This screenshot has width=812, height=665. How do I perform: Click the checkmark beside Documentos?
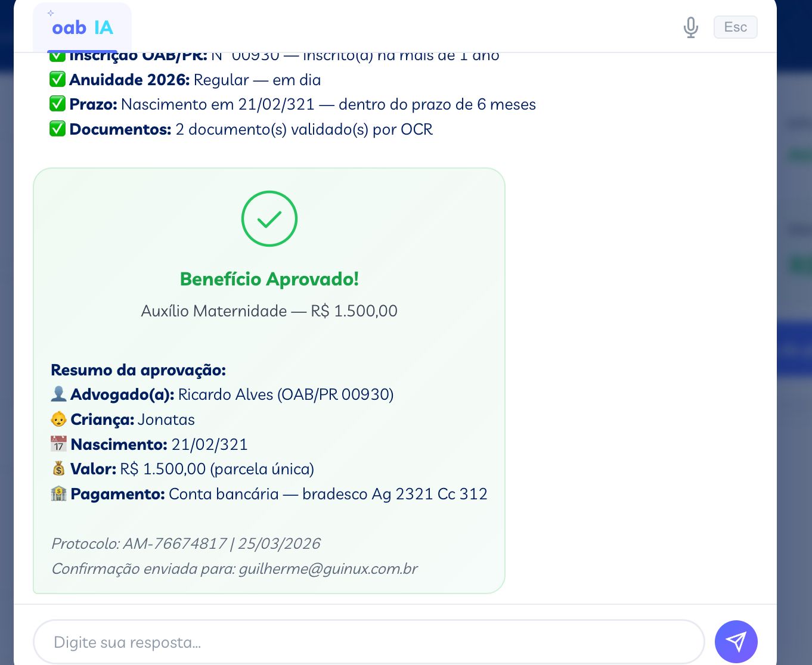[x=57, y=129]
